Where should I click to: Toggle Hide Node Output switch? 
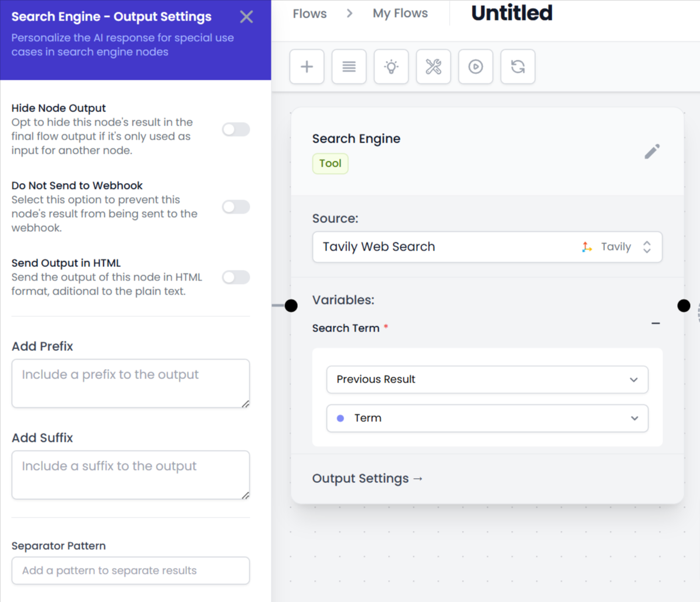236,130
